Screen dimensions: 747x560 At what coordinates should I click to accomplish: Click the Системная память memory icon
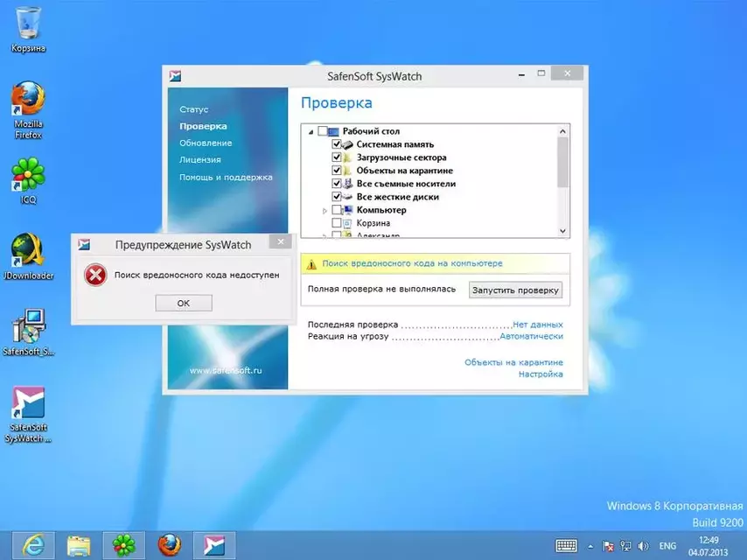coord(348,144)
